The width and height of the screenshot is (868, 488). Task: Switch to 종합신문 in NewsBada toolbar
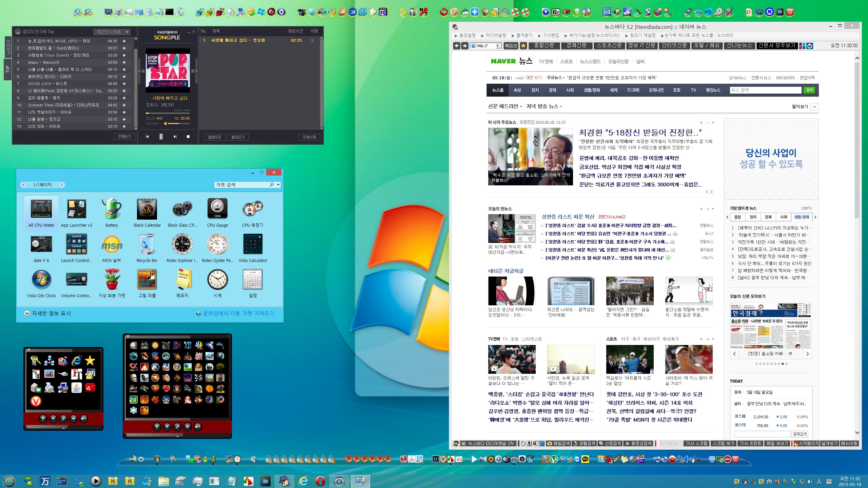tap(544, 46)
